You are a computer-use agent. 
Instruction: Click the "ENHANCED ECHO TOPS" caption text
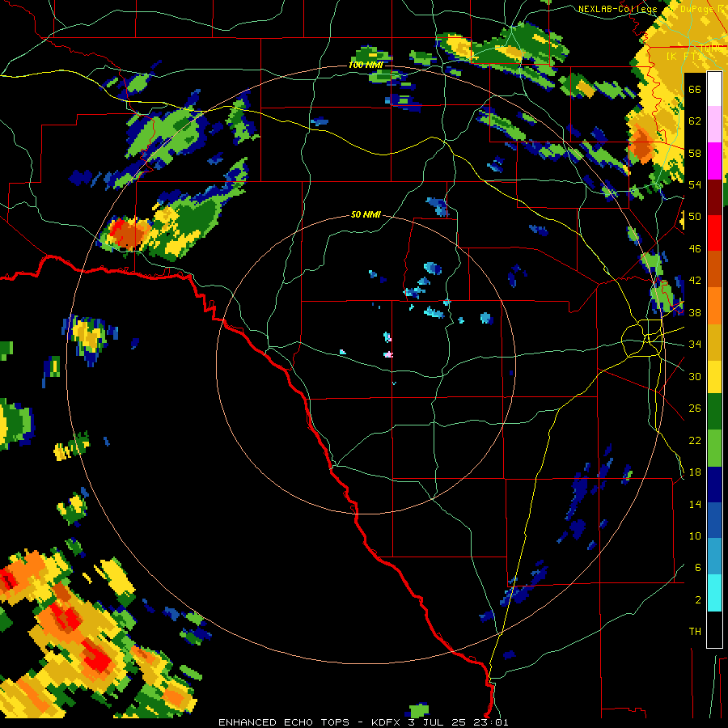(x=284, y=722)
